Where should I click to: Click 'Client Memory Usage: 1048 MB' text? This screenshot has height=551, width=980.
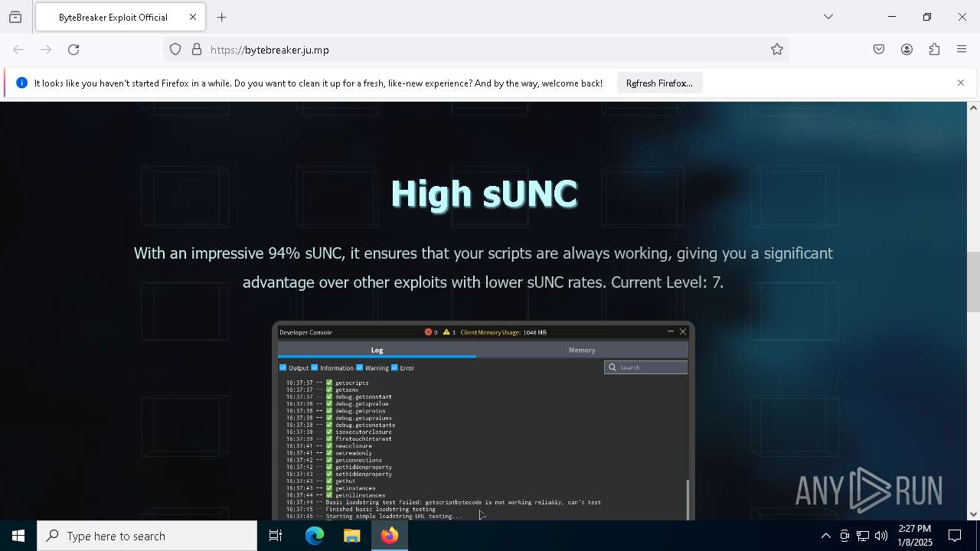pyautogui.click(x=504, y=332)
